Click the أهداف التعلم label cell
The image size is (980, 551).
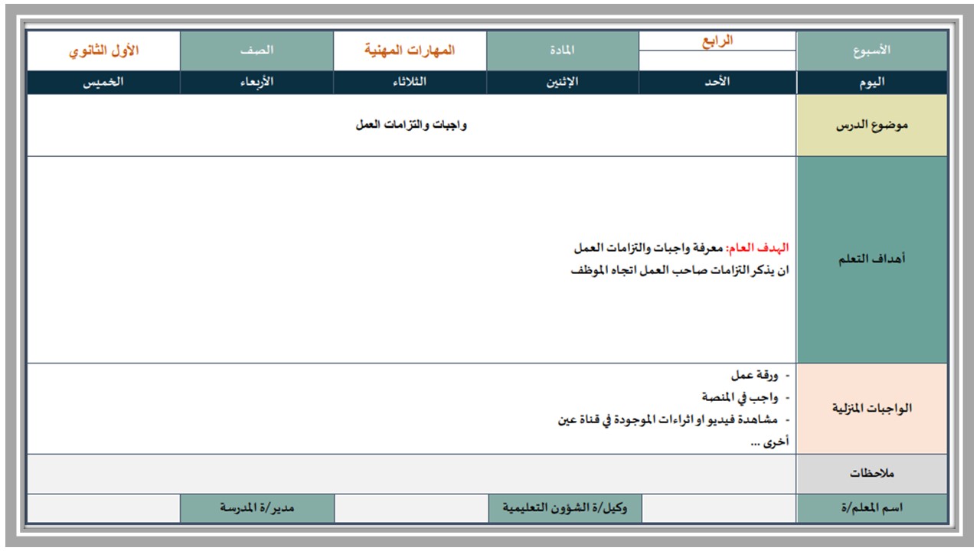point(872,259)
